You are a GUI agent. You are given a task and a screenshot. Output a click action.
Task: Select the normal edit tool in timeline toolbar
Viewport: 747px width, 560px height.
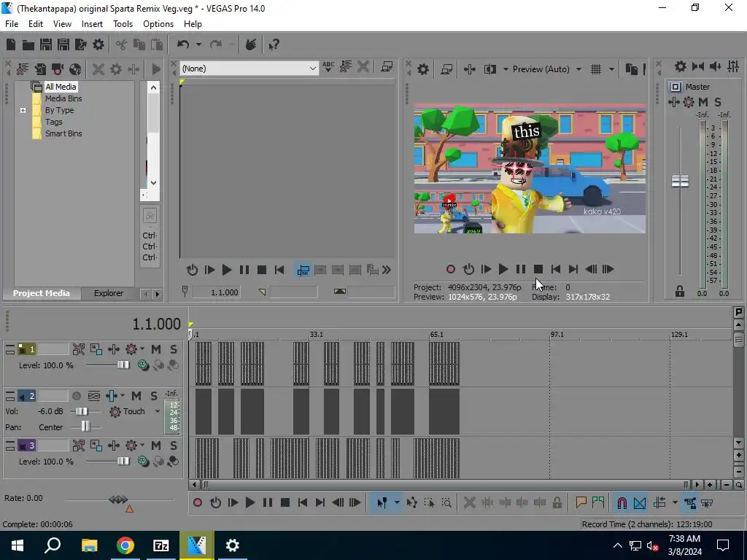pos(382,503)
